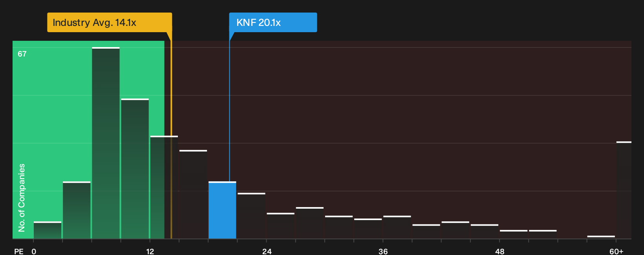Image resolution: width=644 pixels, height=255 pixels.
Task: Click the first bar at PE 0
Action: click(48, 230)
